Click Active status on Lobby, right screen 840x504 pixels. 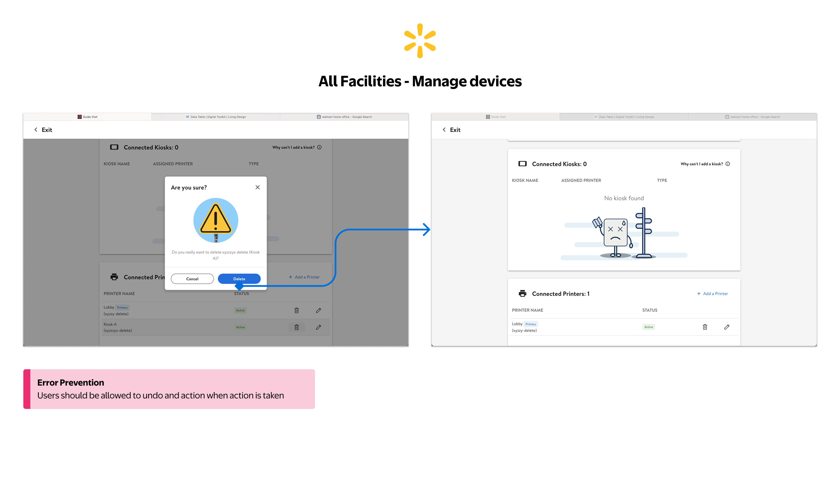coord(649,327)
